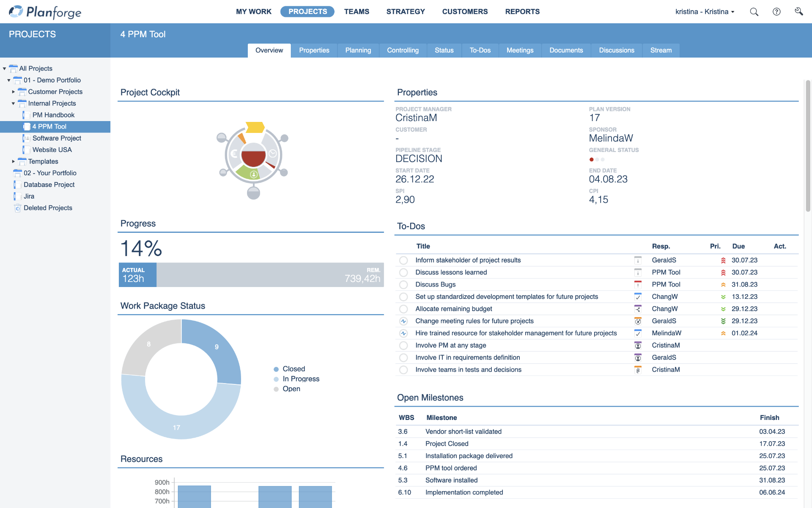Open 'Vendor short-list validated' milestone
This screenshot has width=812, height=508.
(463, 431)
